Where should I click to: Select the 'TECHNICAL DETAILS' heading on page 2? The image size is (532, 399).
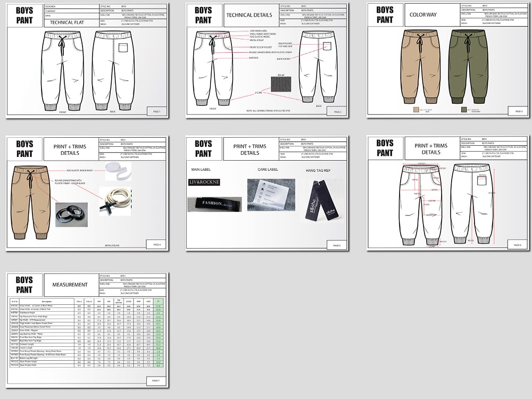tap(249, 15)
